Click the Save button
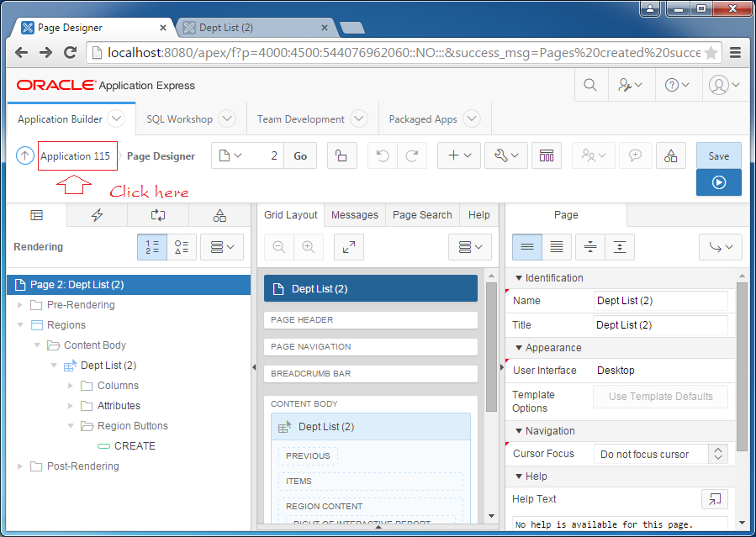The height and width of the screenshot is (537, 756). [718, 155]
